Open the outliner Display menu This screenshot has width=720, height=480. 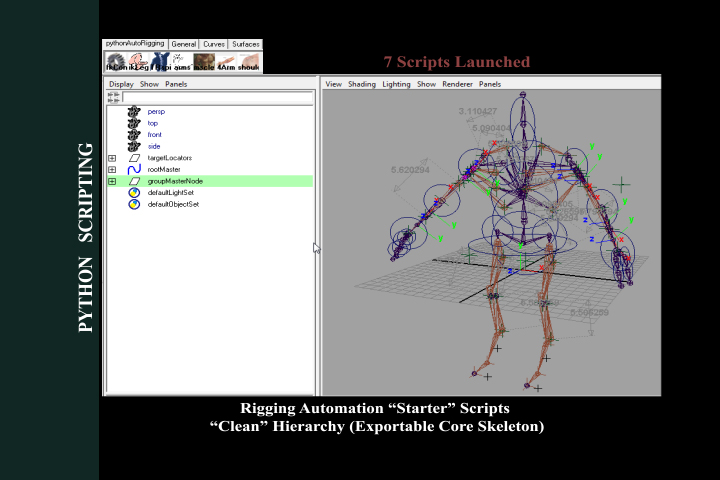[x=121, y=84]
